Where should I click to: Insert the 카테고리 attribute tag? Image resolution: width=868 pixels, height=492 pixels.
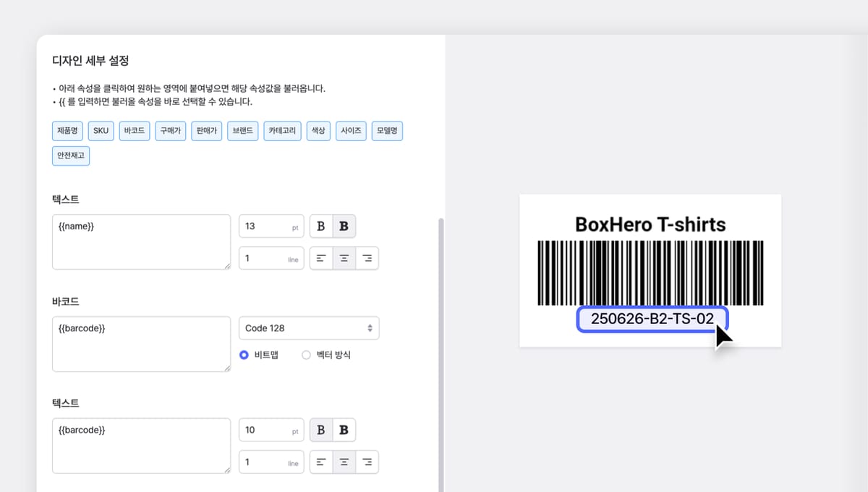(282, 131)
